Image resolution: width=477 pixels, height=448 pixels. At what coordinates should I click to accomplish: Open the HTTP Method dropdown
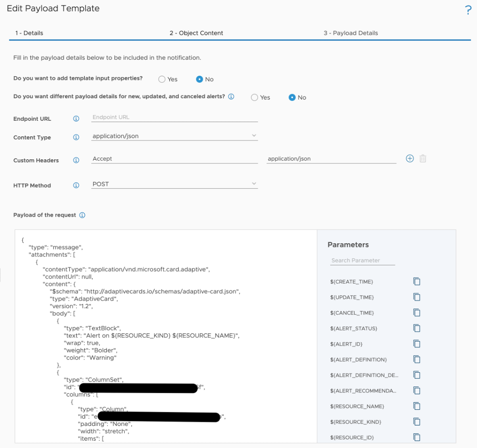[174, 184]
